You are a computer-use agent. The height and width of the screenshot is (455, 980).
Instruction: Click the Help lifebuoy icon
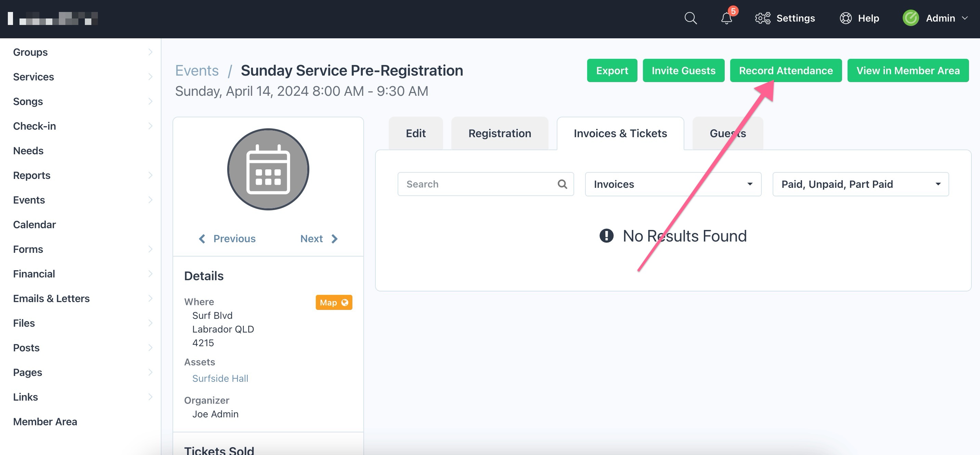pos(845,18)
